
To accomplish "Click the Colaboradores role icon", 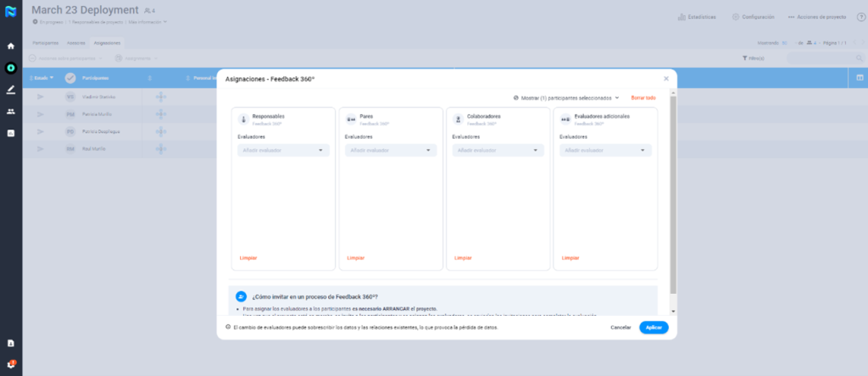I will point(458,119).
